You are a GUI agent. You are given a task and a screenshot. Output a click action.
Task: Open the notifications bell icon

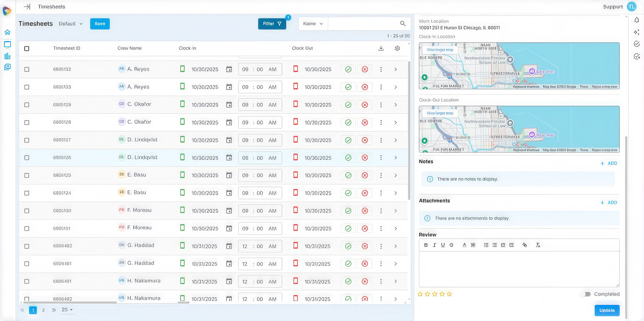(x=637, y=20)
